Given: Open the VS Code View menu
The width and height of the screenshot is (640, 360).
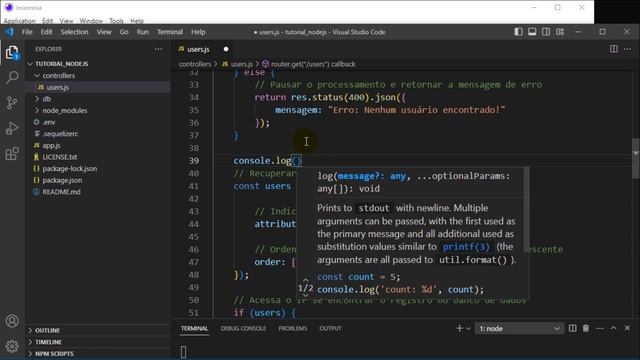Looking at the screenshot, I should pyautogui.click(x=104, y=32).
